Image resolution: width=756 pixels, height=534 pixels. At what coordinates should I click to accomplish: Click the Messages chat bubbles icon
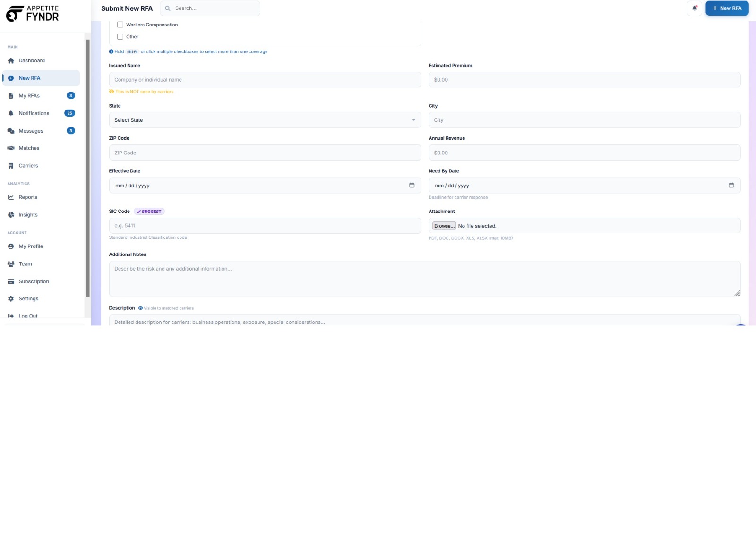coord(11,131)
